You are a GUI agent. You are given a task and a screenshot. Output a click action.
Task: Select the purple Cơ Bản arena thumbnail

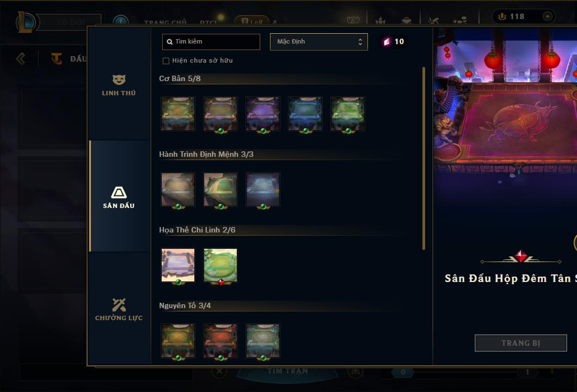(263, 114)
